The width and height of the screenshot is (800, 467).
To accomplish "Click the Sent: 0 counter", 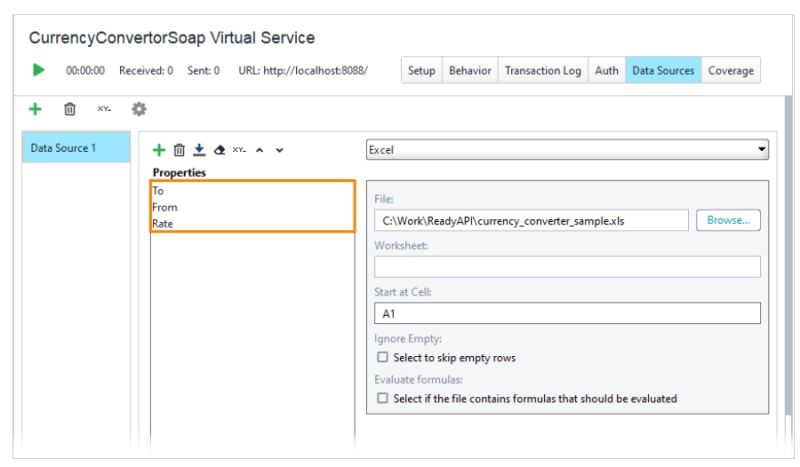I will click(x=204, y=70).
